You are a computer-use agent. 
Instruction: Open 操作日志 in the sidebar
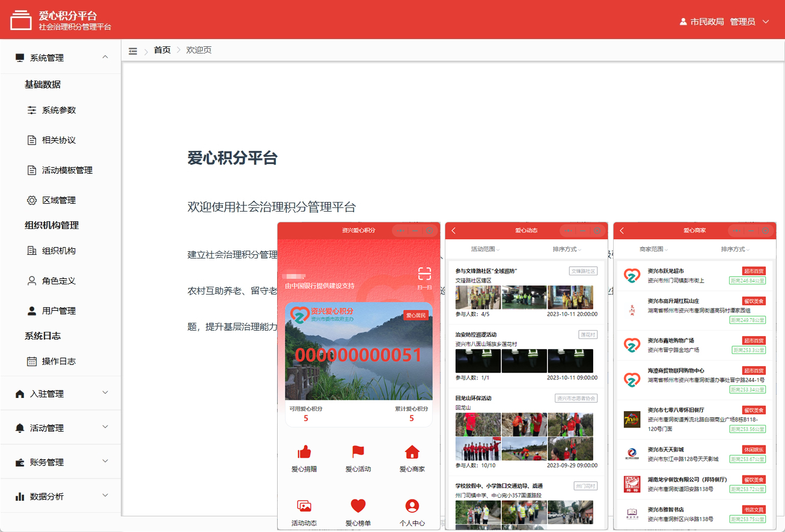(x=60, y=361)
